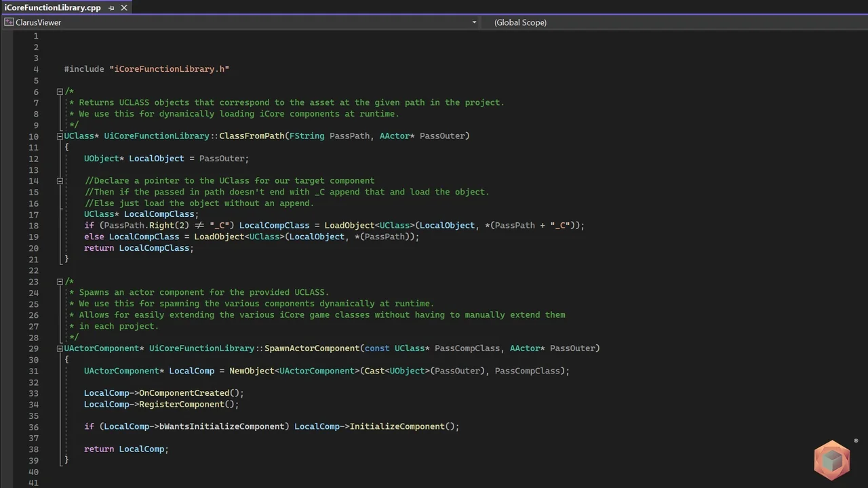The image size is (868, 488).
Task: Click the RegisterComponent call
Action: pos(189,405)
